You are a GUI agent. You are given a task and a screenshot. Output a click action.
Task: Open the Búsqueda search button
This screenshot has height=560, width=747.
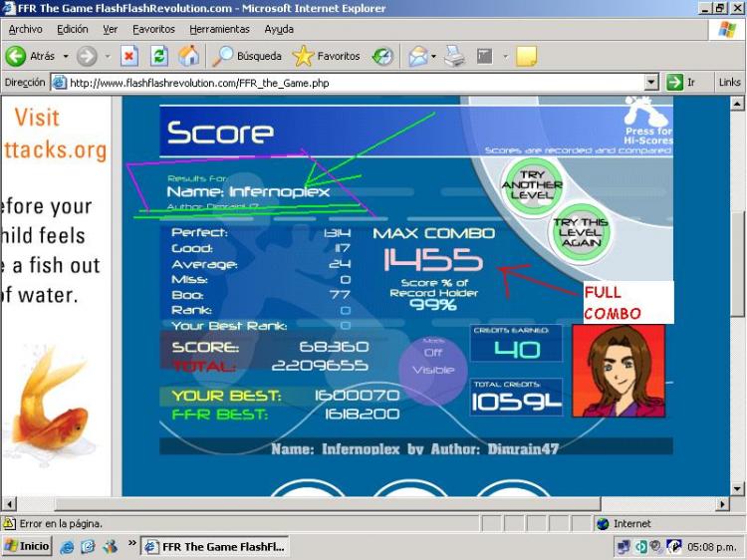click(248, 57)
